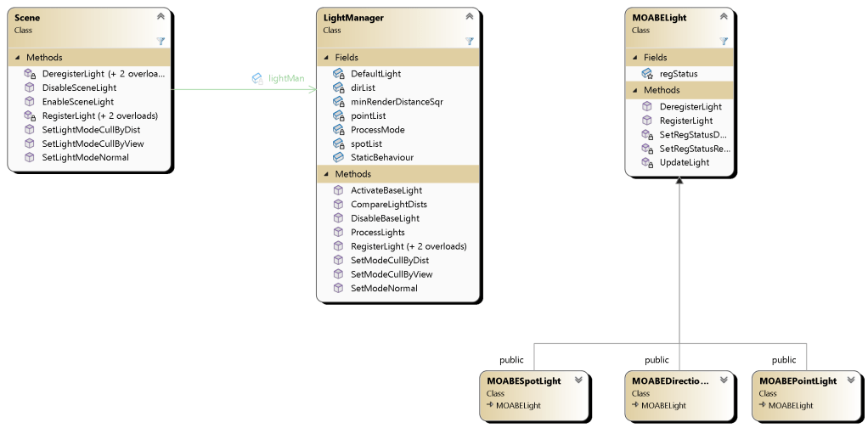Select the SetLightModeCullByDist method
The height and width of the screenshot is (428, 868).
click(91, 130)
